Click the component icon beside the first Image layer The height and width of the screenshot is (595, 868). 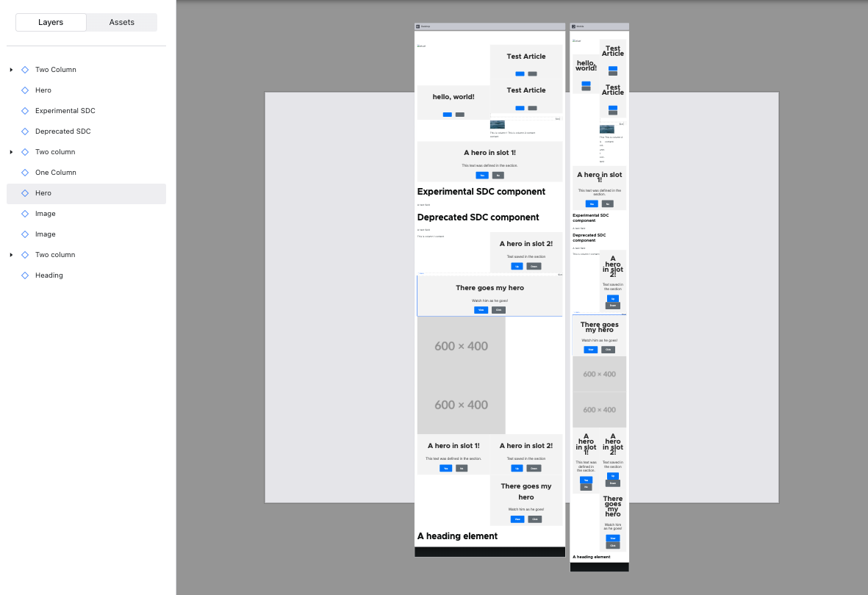click(26, 213)
